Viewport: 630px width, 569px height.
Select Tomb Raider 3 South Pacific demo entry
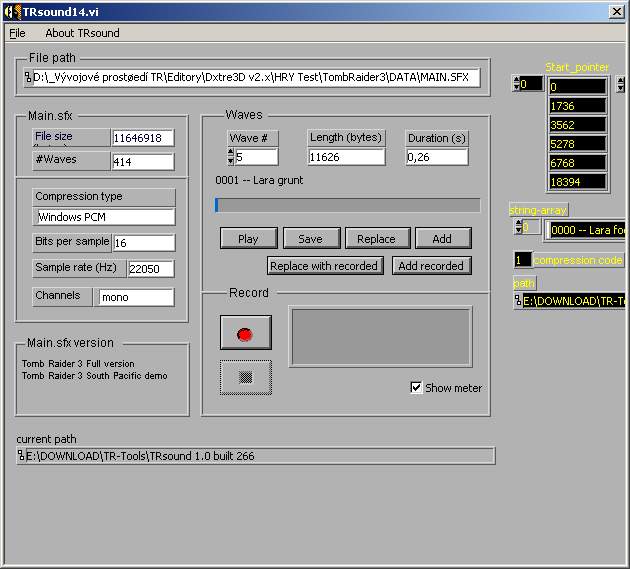coord(94,376)
